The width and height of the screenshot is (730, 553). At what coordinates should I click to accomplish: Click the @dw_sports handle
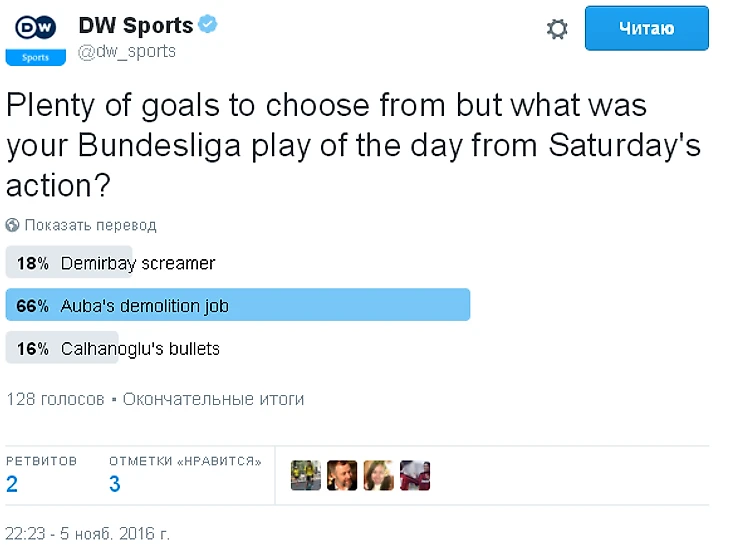(126, 51)
